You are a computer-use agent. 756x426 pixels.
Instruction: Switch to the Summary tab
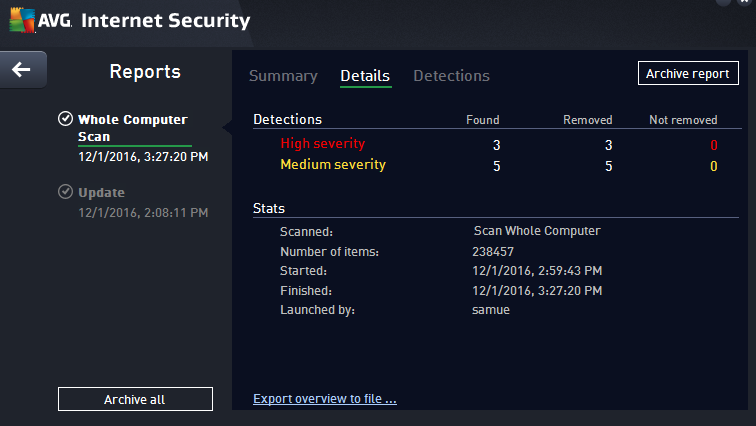click(283, 76)
